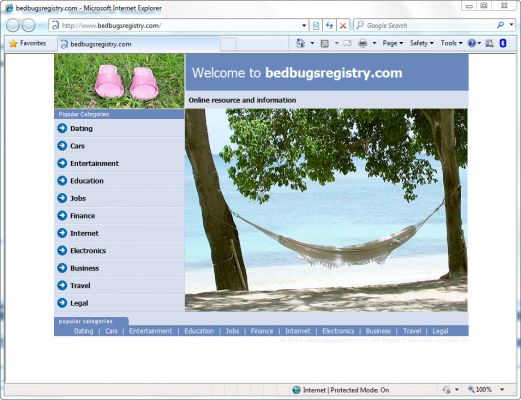Click the search magnifier button
The height and width of the screenshot is (400, 521).
500,25
